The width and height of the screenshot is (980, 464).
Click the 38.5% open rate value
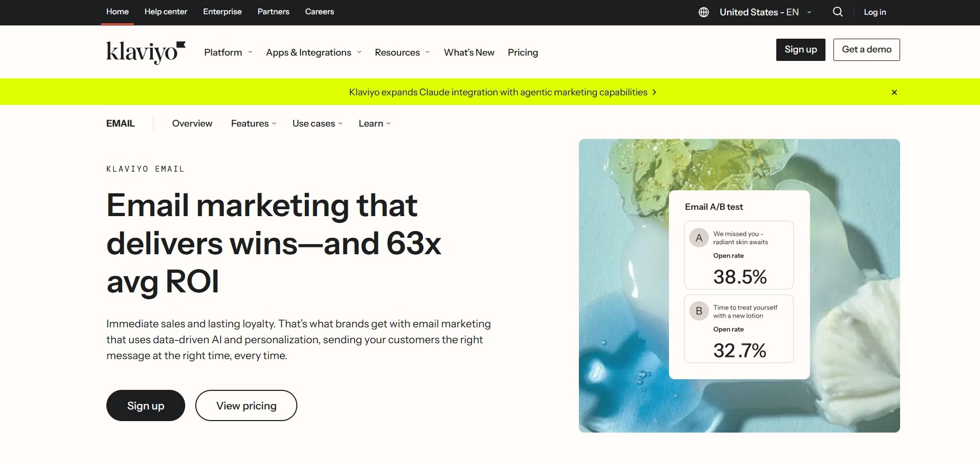(740, 277)
